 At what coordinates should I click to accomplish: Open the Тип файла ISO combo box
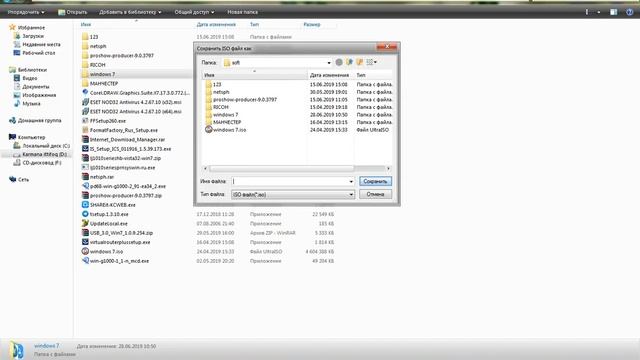(293, 195)
